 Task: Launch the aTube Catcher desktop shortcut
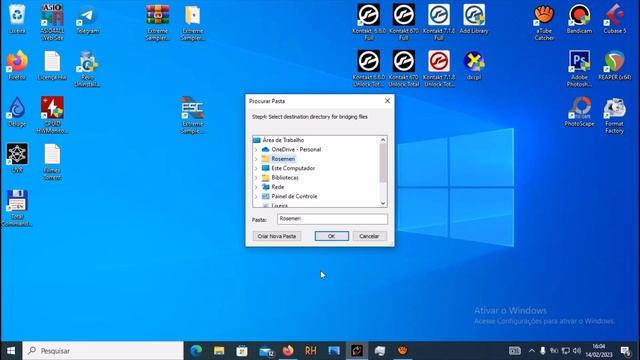click(544, 22)
